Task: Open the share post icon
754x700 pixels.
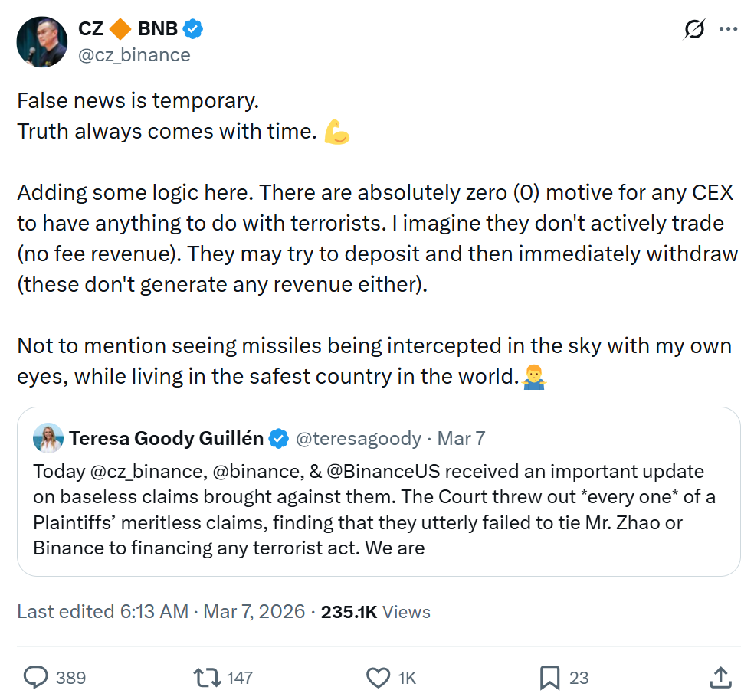Action: 720,677
